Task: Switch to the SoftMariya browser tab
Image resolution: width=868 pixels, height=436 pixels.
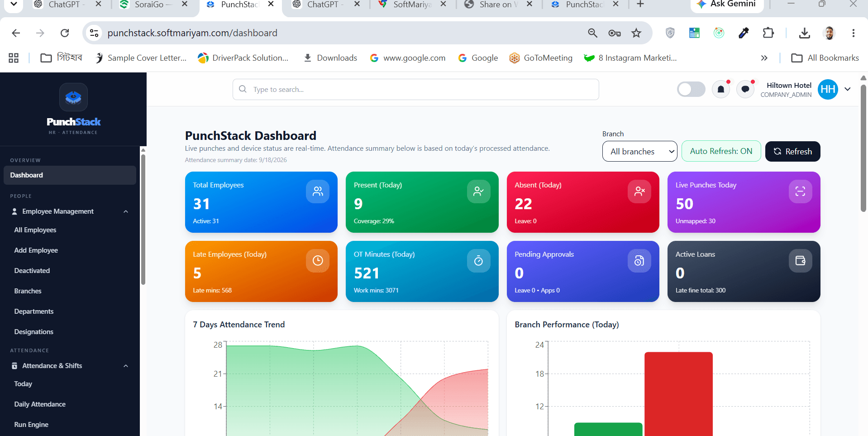Action: pyautogui.click(x=412, y=5)
